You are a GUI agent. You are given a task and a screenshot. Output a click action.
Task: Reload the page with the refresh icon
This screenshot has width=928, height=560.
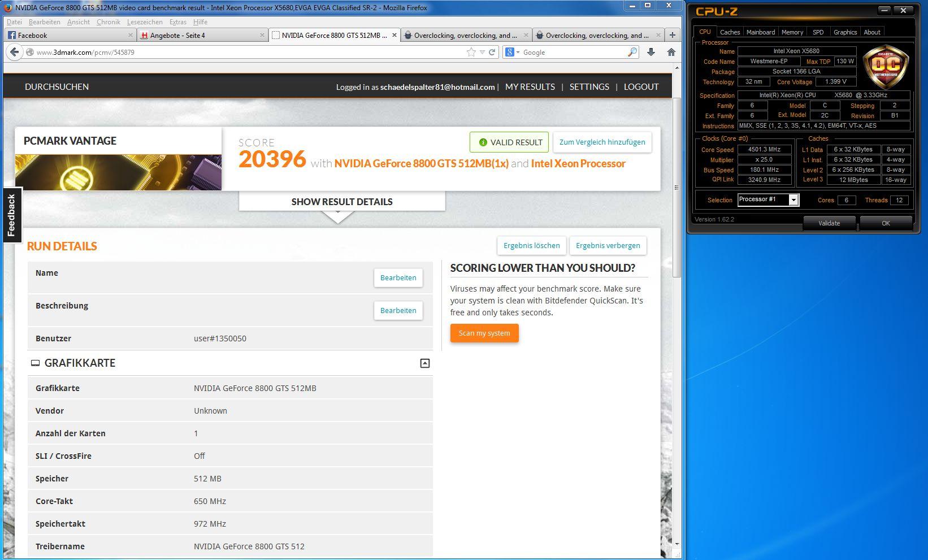[492, 52]
